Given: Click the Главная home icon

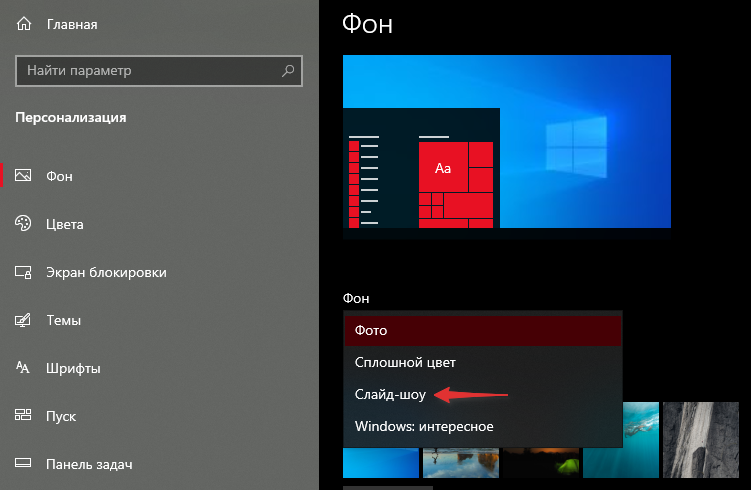Looking at the screenshot, I should click(x=23, y=24).
